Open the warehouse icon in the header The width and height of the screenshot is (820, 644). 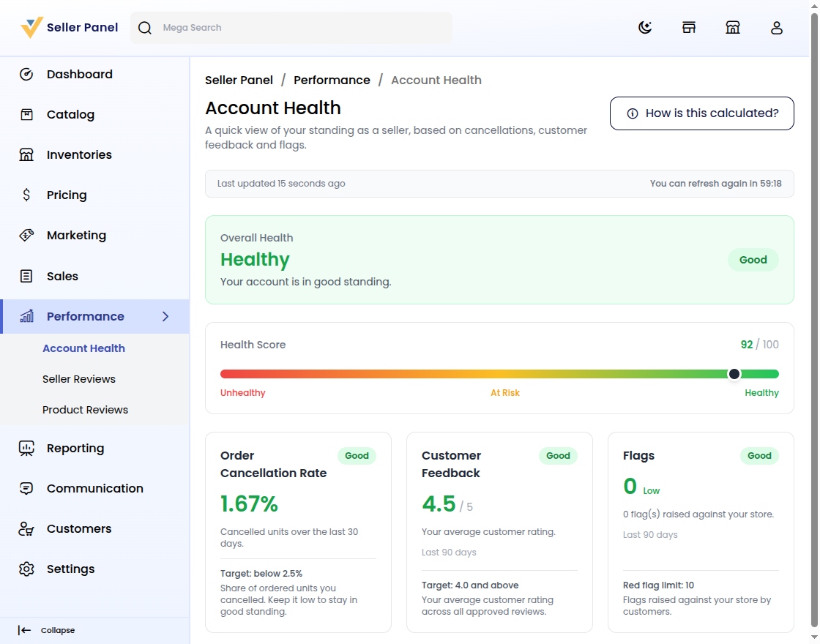click(x=733, y=28)
